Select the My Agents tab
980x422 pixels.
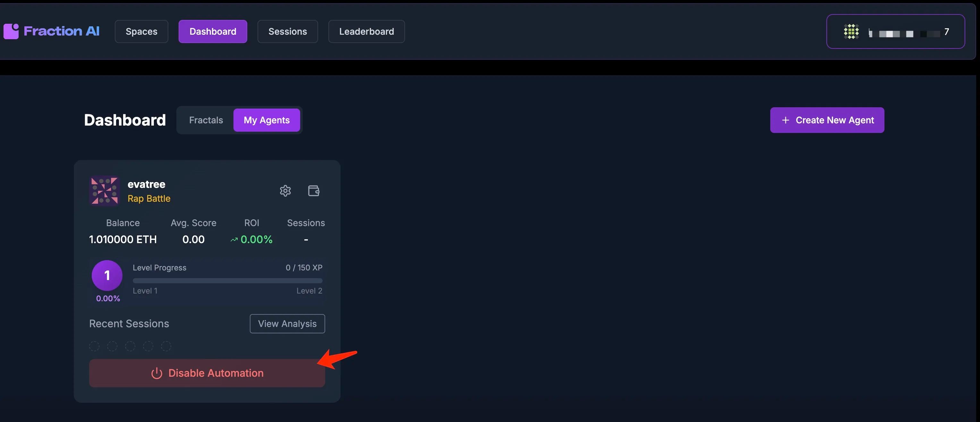coord(266,120)
